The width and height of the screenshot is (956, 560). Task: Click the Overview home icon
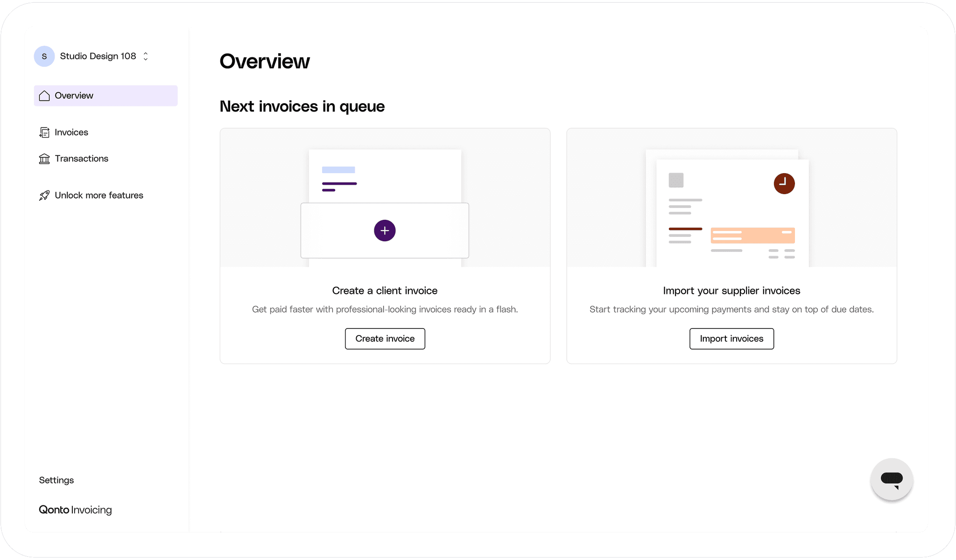coord(44,96)
